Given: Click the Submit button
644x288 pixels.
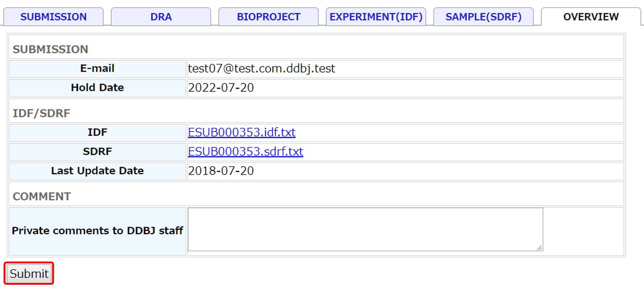Looking at the screenshot, I should coord(29,274).
